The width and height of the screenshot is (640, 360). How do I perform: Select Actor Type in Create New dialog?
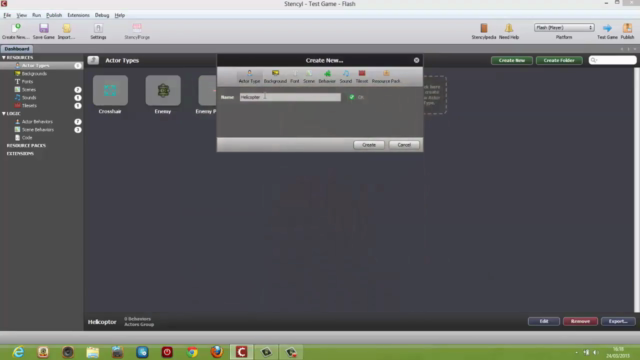click(249, 76)
